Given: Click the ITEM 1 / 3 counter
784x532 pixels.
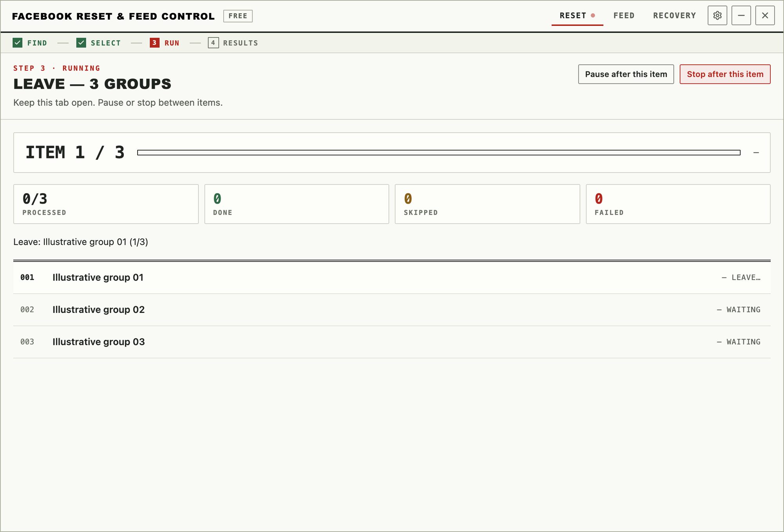Looking at the screenshot, I should (x=75, y=153).
